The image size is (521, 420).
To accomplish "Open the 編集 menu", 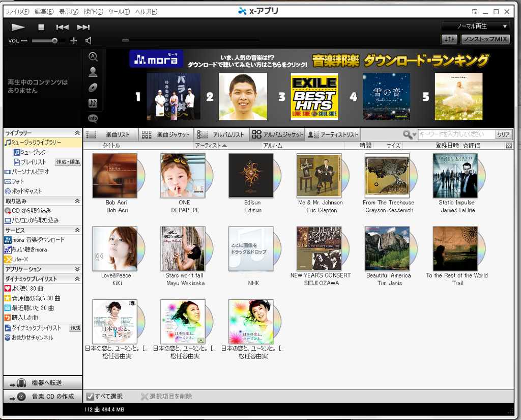I will [x=44, y=12].
